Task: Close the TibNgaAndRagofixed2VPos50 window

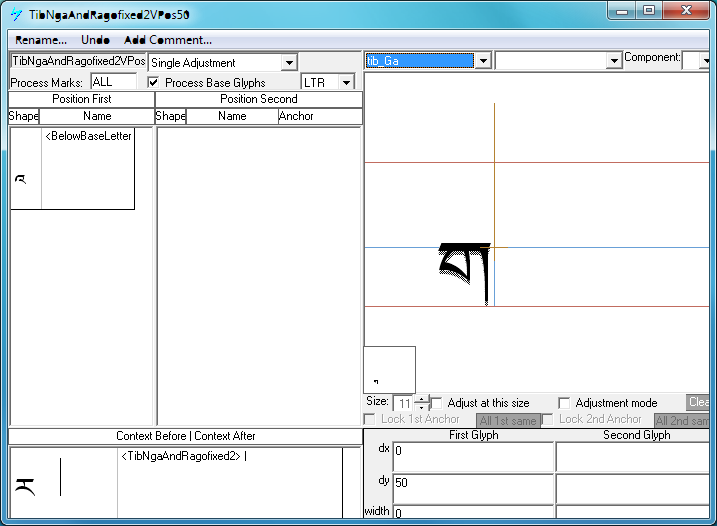Action: [686, 11]
